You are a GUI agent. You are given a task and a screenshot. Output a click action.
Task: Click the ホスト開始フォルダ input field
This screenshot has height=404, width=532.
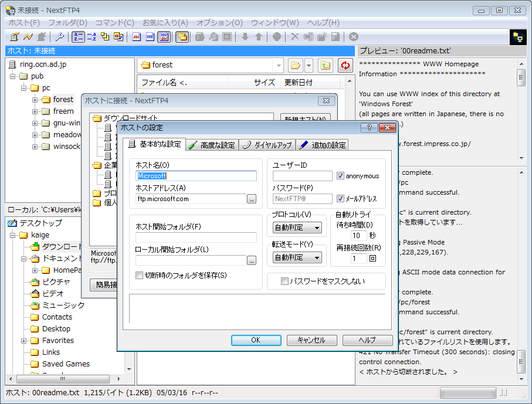coord(196,237)
